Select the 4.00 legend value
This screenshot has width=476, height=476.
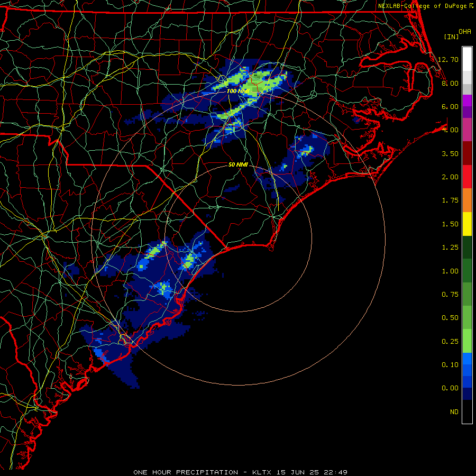coord(450,130)
